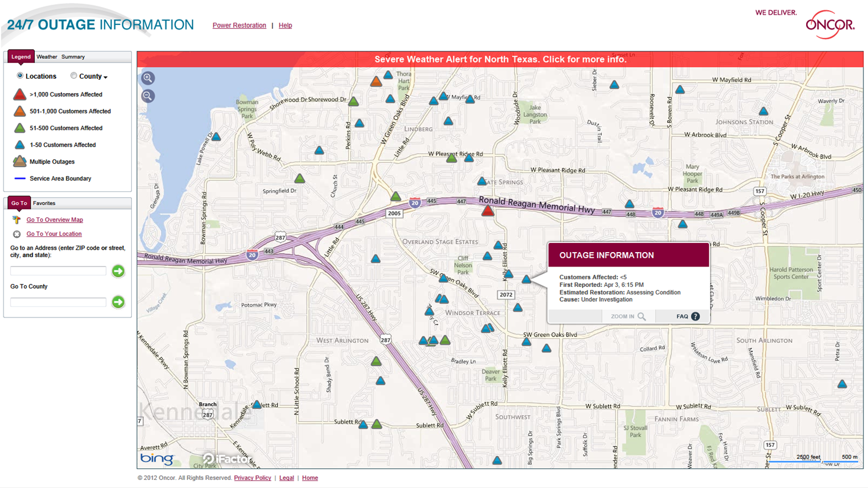
Task: Click the Go To Your Location link
Action: [x=54, y=234]
